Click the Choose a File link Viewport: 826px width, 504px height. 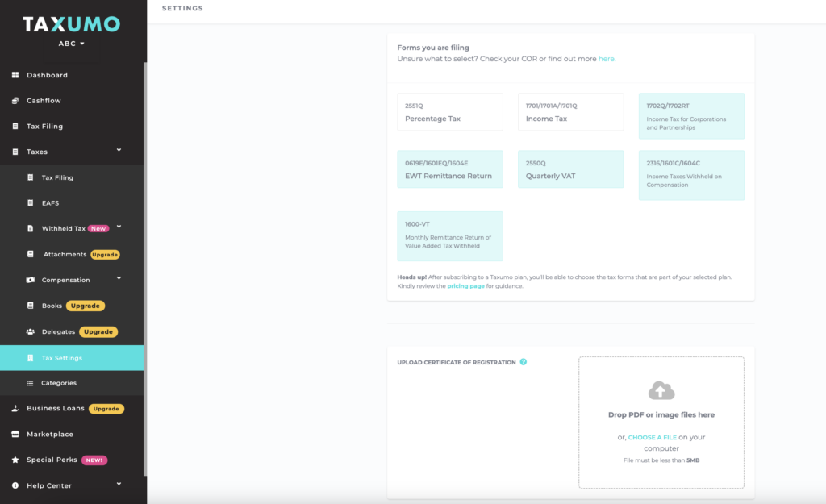[652, 437]
